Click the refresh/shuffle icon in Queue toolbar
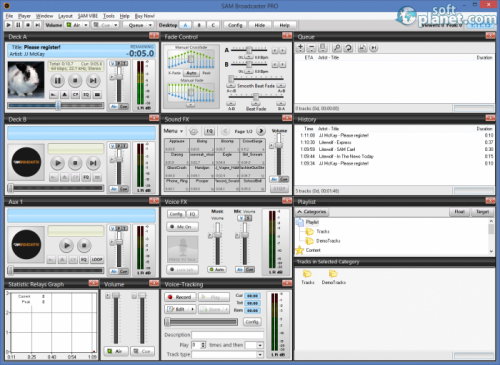Screen dimensions: 500x365 (348, 48)
